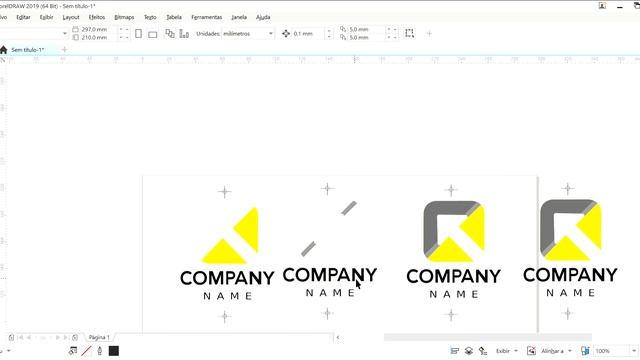Open the Unidades milímetros dropdown
The height and width of the screenshot is (360, 640).
pyautogui.click(x=248, y=33)
